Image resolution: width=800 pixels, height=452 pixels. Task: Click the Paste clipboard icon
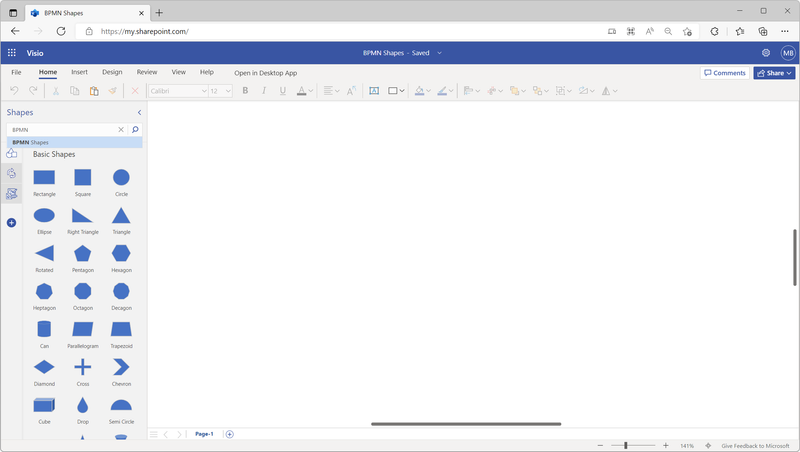pyautogui.click(x=94, y=91)
